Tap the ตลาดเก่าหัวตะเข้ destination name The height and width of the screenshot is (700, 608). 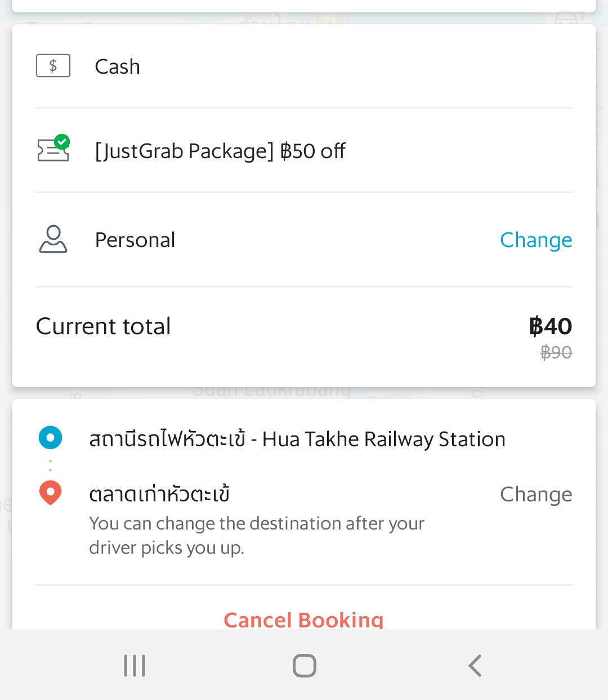(159, 494)
